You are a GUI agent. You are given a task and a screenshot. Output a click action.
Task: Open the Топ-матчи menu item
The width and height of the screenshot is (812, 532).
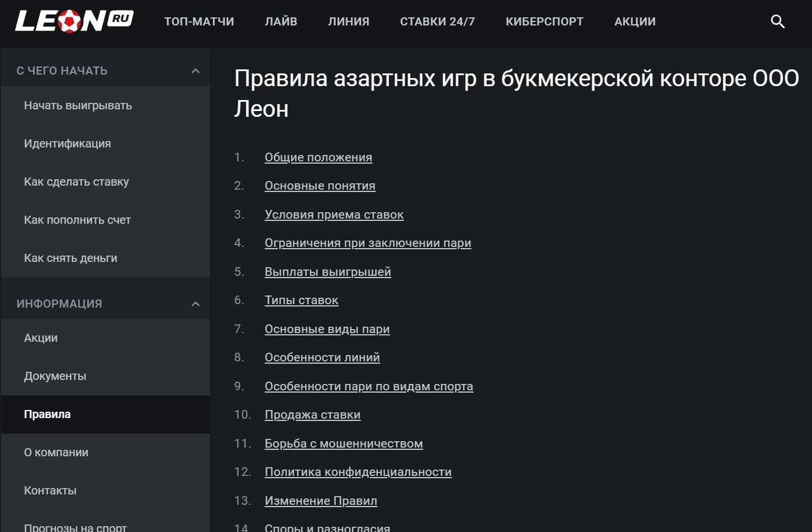(x=199, y=21)
